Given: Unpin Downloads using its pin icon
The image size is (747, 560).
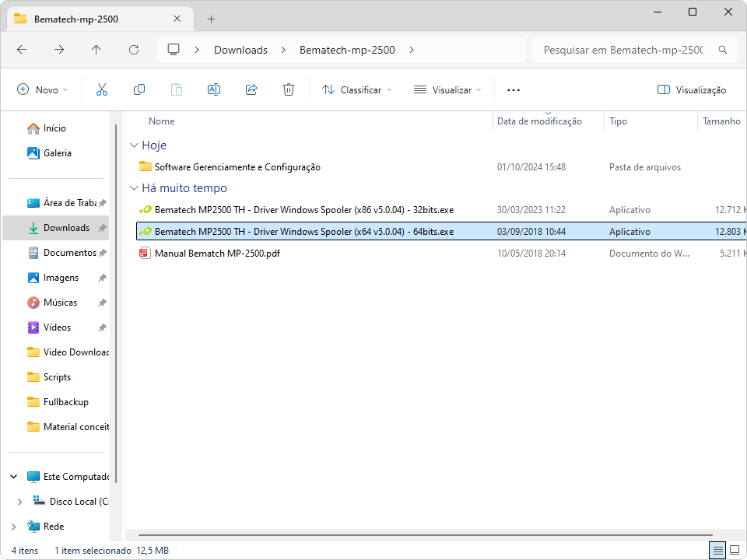Looking at the screenshot, I should point(102,228).
